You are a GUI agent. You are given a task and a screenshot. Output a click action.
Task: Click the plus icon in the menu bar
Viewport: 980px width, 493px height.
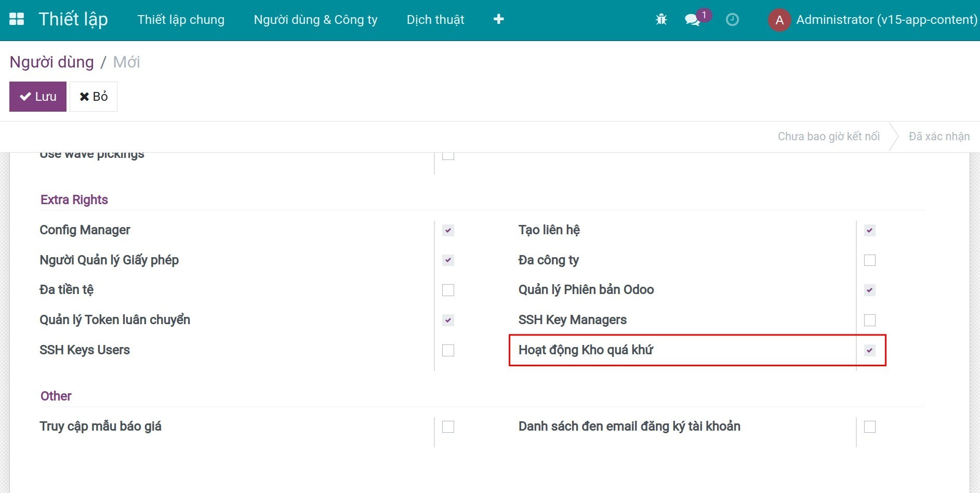(x=498, y=19)
